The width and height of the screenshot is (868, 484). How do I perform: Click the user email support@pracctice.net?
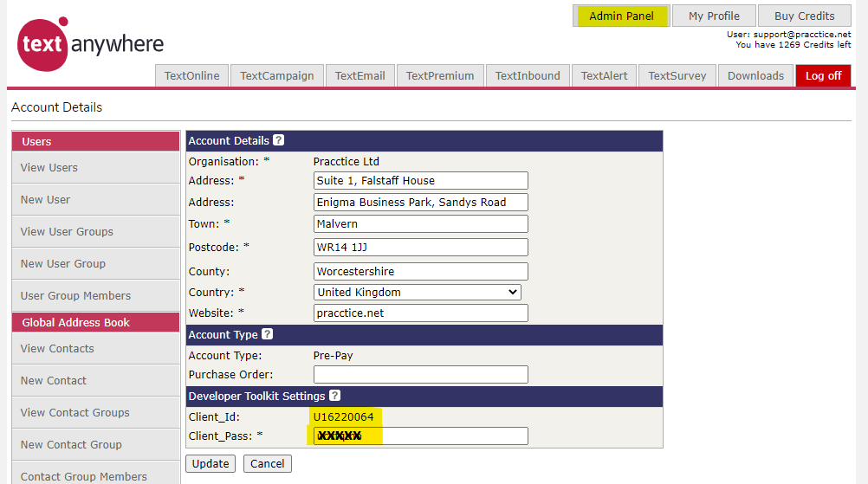tap(802, 35)
